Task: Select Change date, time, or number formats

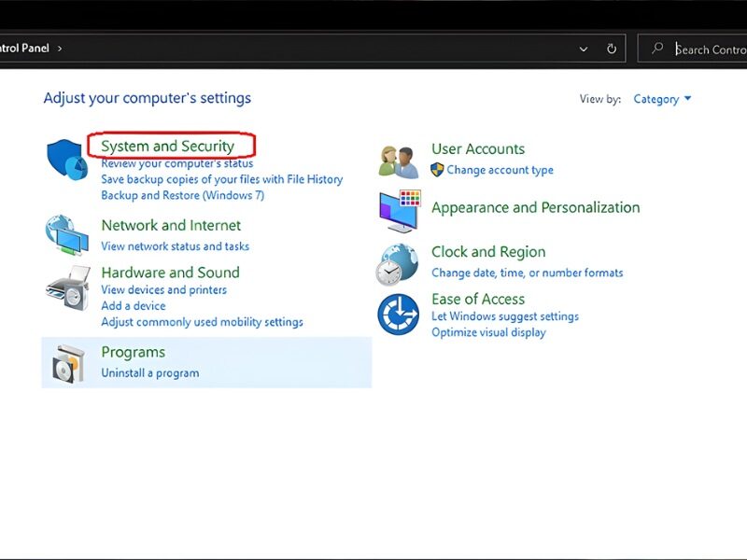Action: click(527, 273)
